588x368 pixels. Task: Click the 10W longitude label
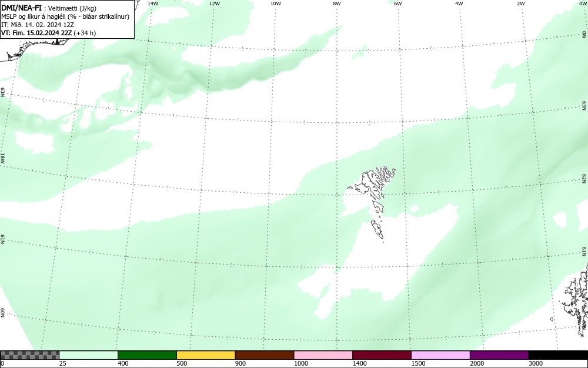[276, 4]
